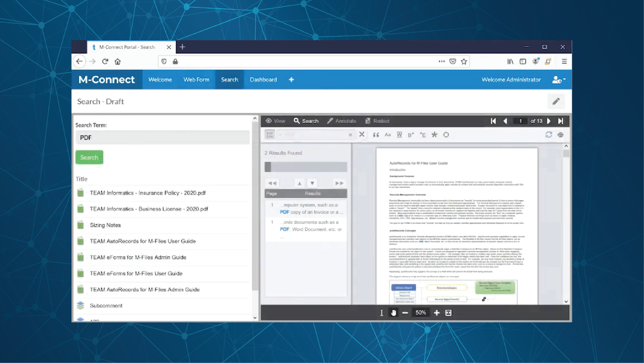The height and width of the screenshot is (363, 644).
Task: Open TEAM eForms for M-Files Admin Guide
Action: coord(138,258)
